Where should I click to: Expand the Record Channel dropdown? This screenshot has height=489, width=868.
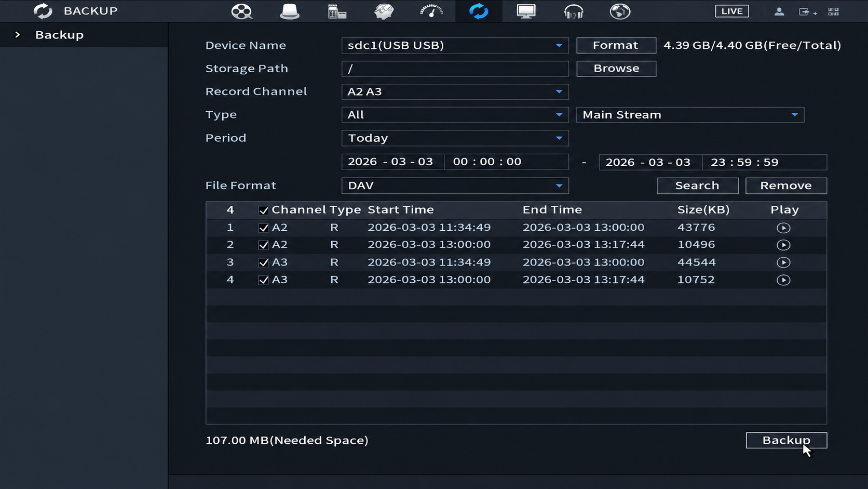point(455,91)
